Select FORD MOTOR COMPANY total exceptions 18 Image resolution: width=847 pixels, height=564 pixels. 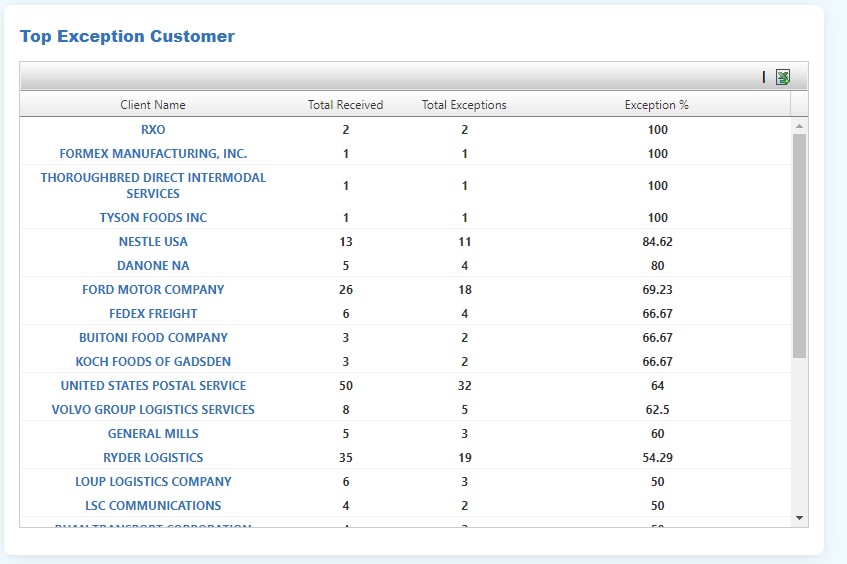[465, 290]
